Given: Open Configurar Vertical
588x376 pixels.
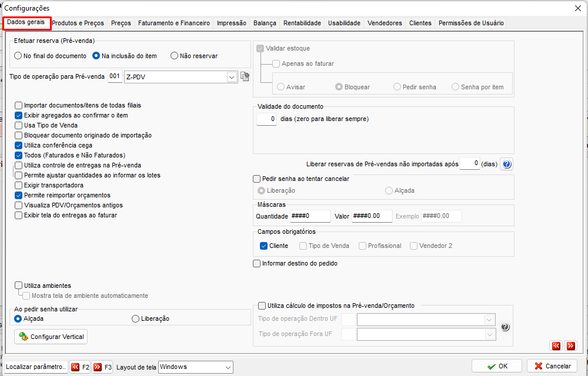Looking at the screenshot, I should tap(51, 337).
